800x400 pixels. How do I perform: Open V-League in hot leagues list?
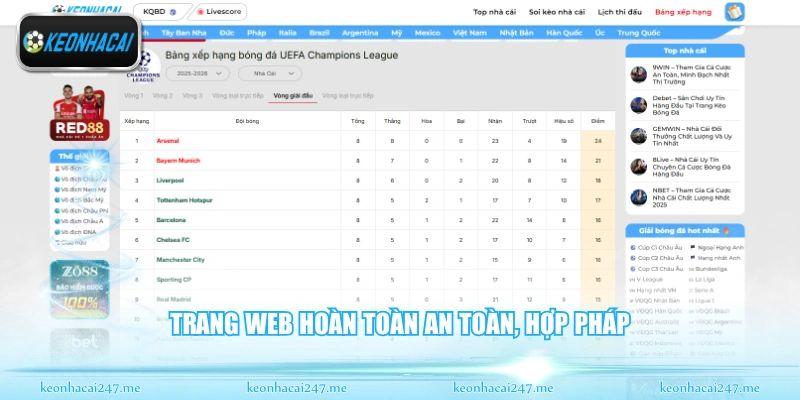click(x=646, y=280)
